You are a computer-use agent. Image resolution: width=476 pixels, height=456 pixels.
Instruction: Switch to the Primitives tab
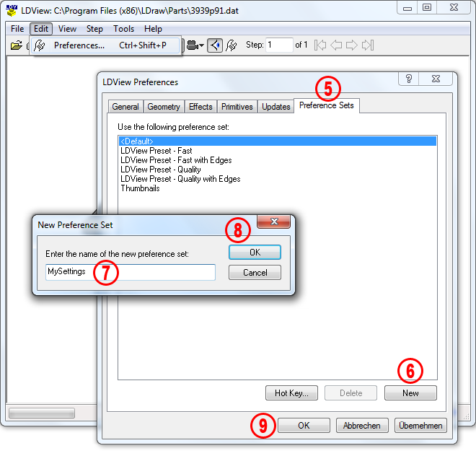[x=237, y=107]
